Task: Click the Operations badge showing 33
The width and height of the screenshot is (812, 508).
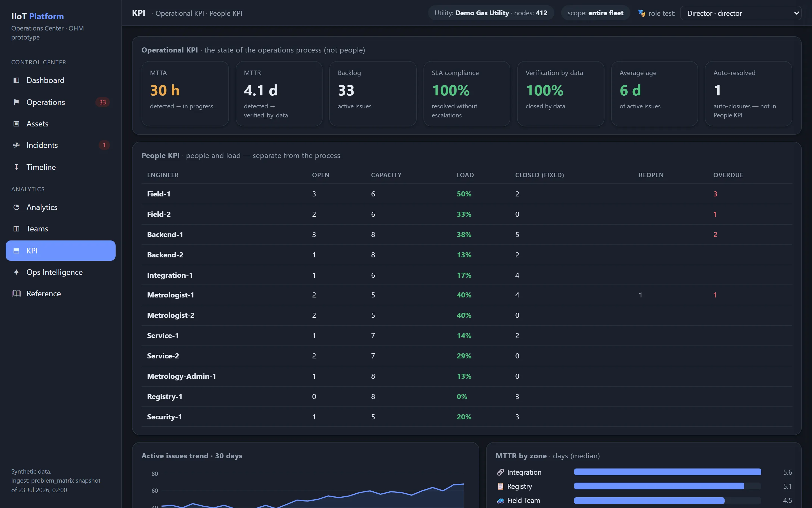Action: (x=103, y=102)
